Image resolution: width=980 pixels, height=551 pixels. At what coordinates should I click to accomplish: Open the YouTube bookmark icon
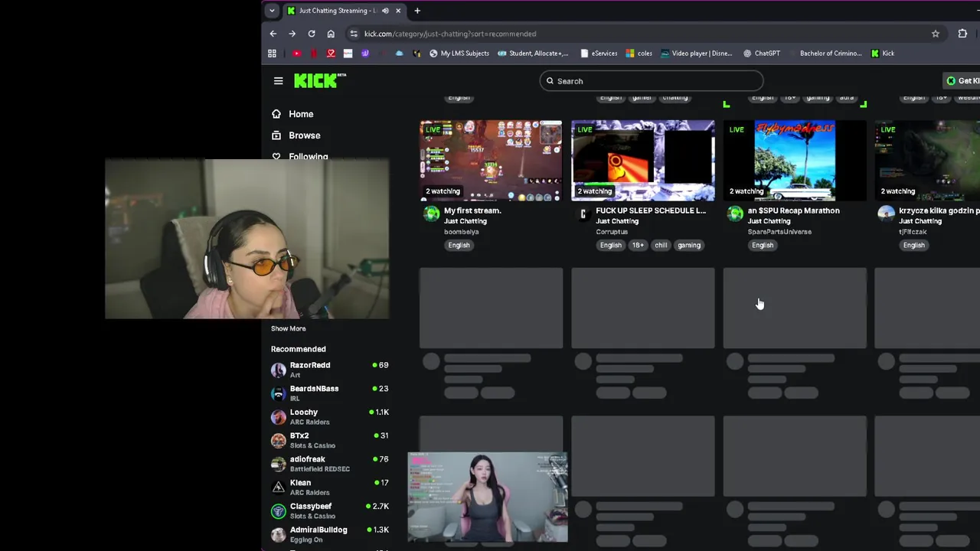pos(296,54)
